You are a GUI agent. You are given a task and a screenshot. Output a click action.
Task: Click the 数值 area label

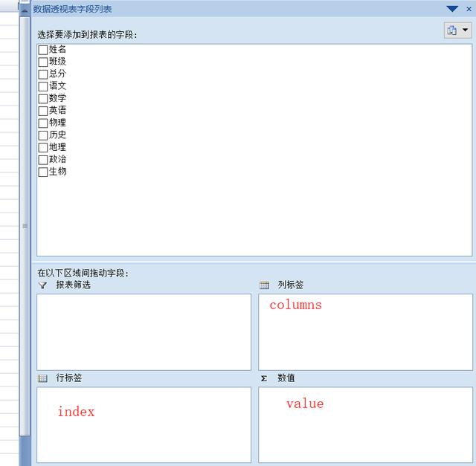[286, 378]
